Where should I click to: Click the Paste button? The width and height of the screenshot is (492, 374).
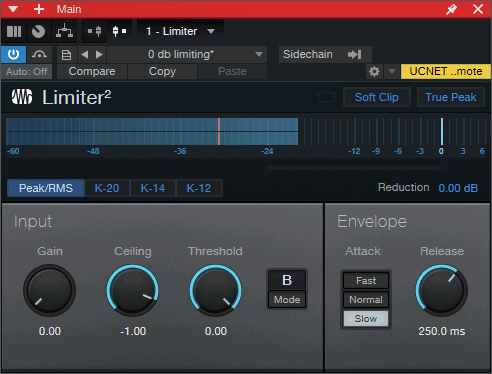(232, 71)
